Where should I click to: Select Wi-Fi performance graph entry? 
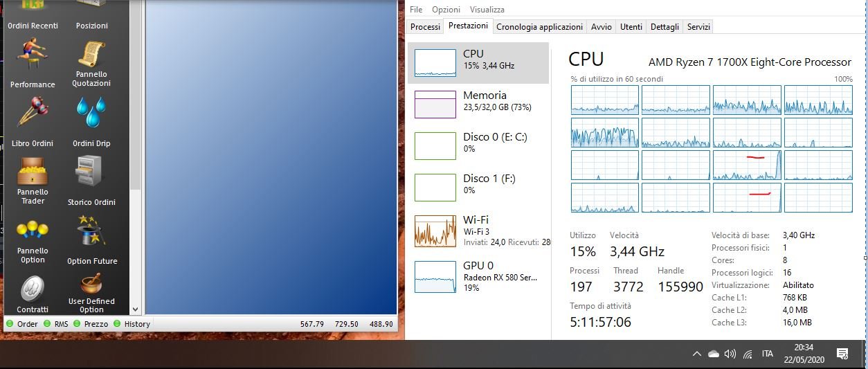[478, 231]
